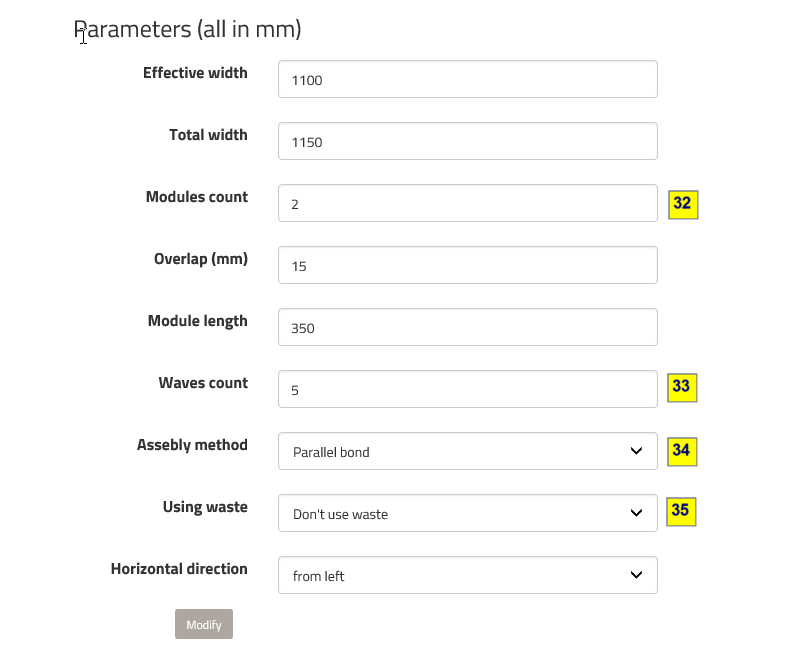This screenshot has width=800, height=650.
Task: Click the Modules count input field
Action: click(x=467, y=204)
